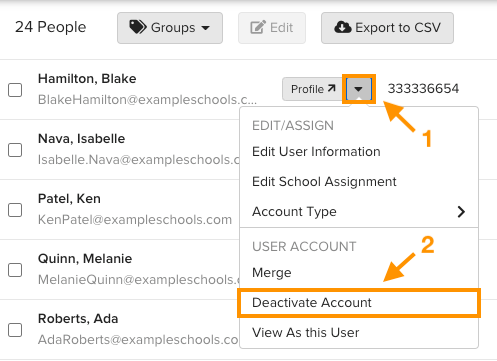Screen dimensions: 497x361
Task: Expand the Account Type submenu
Action: 359,212
